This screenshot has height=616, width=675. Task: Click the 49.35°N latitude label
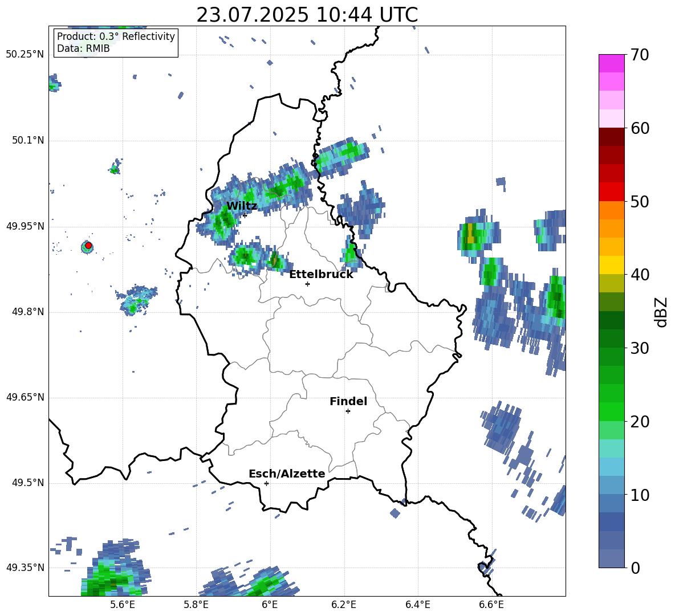(25, 568)
